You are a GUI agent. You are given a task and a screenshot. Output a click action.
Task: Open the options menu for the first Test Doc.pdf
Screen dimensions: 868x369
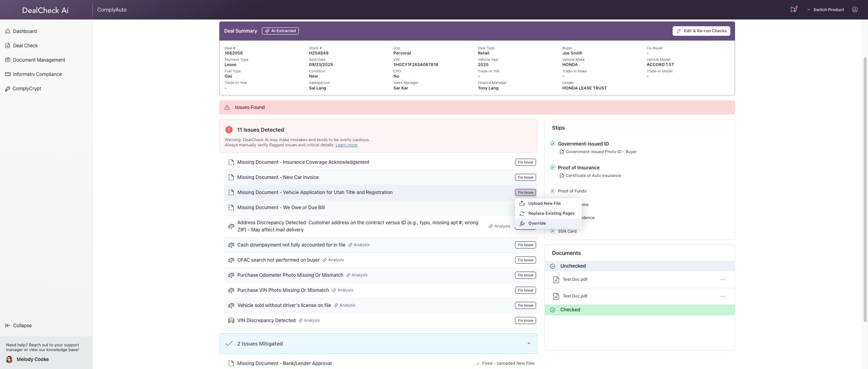(x=723, y=280)
